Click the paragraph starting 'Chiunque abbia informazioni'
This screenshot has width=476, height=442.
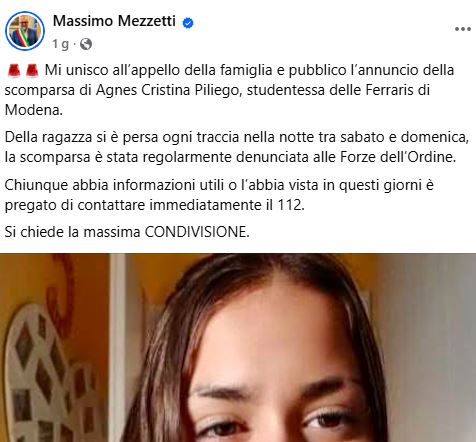tap(219, 195)
